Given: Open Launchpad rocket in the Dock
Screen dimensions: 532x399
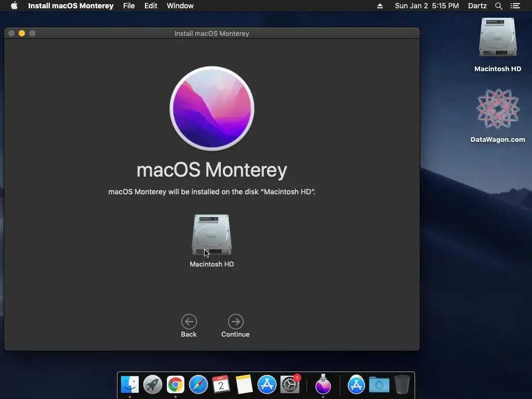Looking at the screenshot, I should tap(153, 384).
